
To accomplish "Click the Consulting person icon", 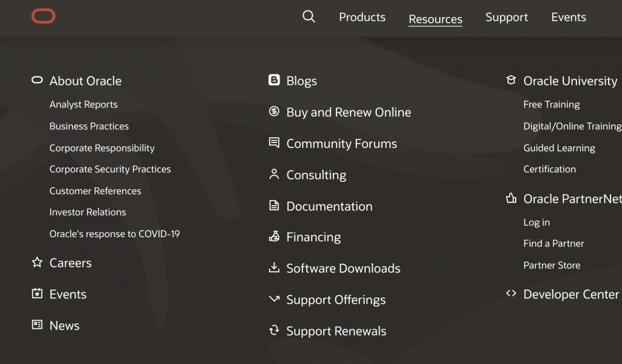I will [274, 175].
